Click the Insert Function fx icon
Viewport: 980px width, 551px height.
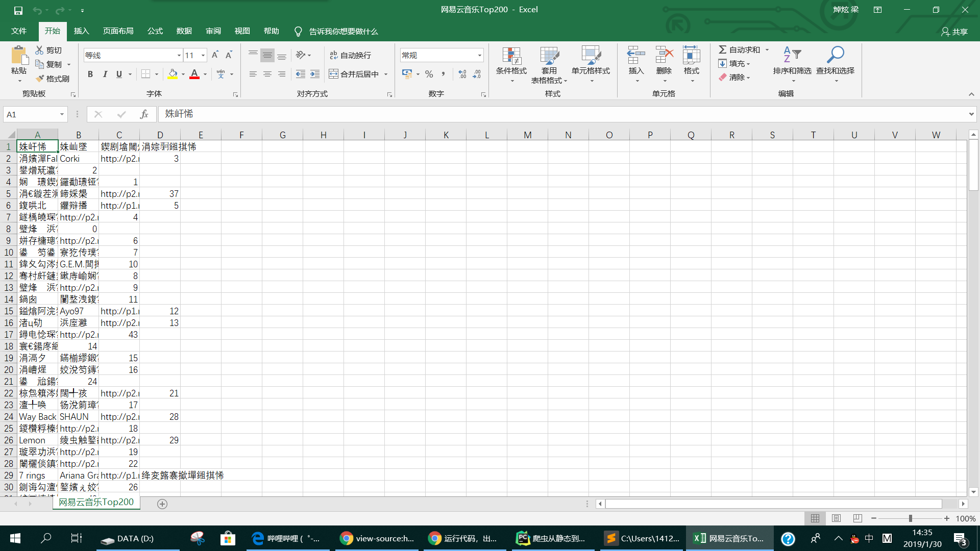click(144, 114)
